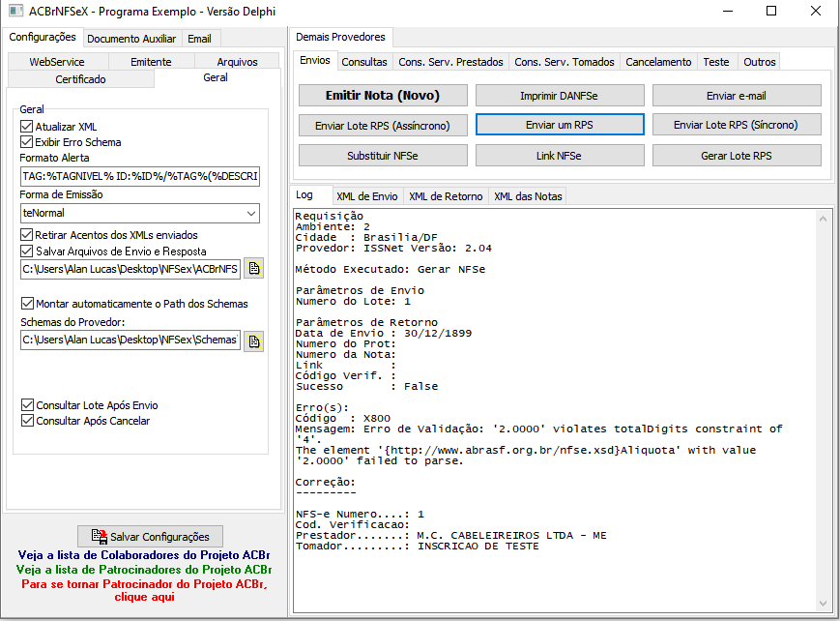Click the ACBrNFS save path field
The width and height of the screenshot is (840, 621).
pyautogui.click(x=130, y=269)
